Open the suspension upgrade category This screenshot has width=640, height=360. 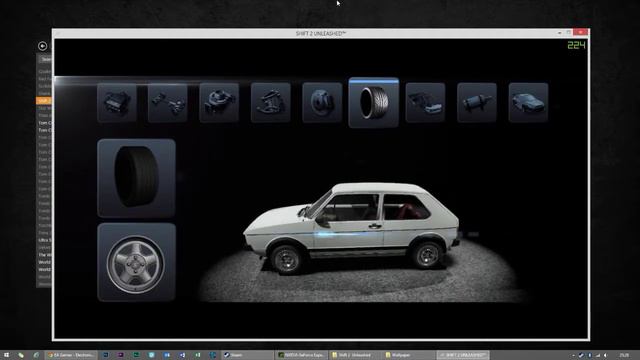(x=271, y=102)
